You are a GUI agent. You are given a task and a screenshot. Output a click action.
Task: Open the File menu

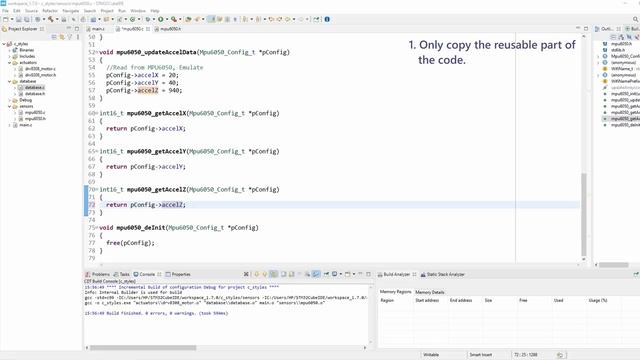5,11
